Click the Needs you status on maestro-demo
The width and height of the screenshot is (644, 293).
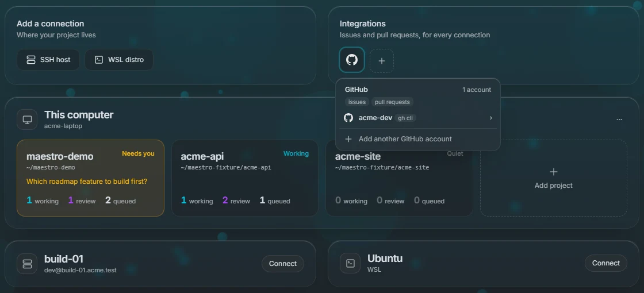point(138,153)
